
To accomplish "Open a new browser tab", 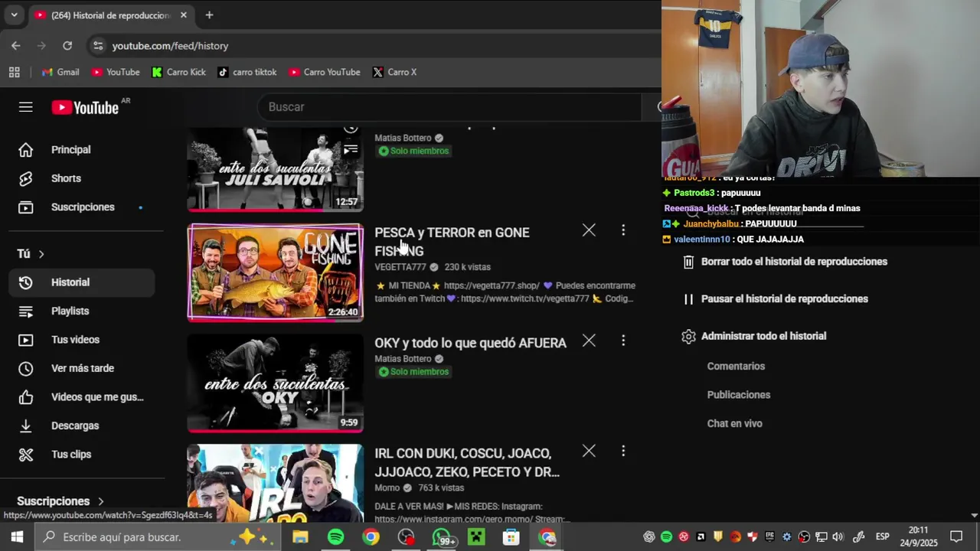I will point(209,15).
